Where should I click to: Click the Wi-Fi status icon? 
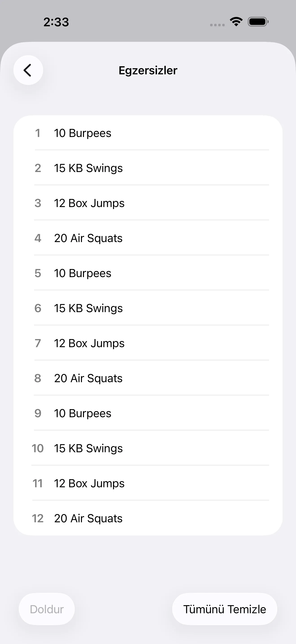click(x=236, y=22)
